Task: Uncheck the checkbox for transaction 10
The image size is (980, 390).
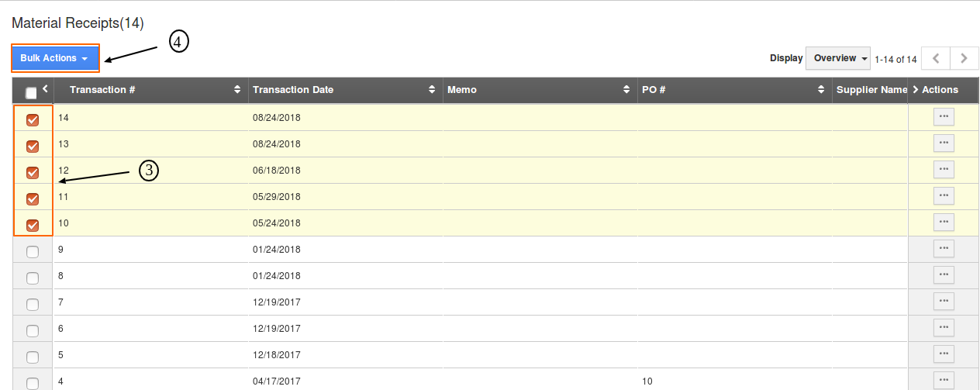Action: 33,225
